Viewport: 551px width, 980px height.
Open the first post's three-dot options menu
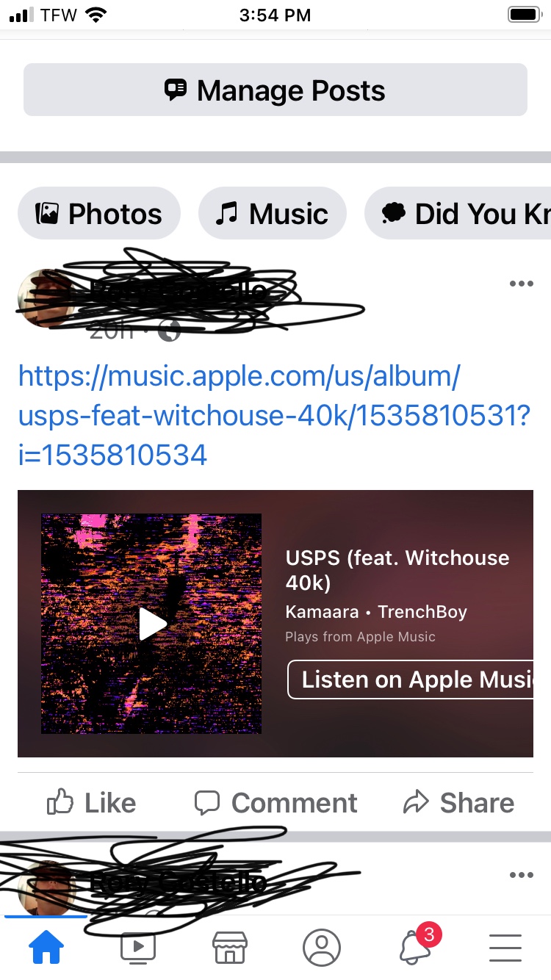tap(521, 284)
